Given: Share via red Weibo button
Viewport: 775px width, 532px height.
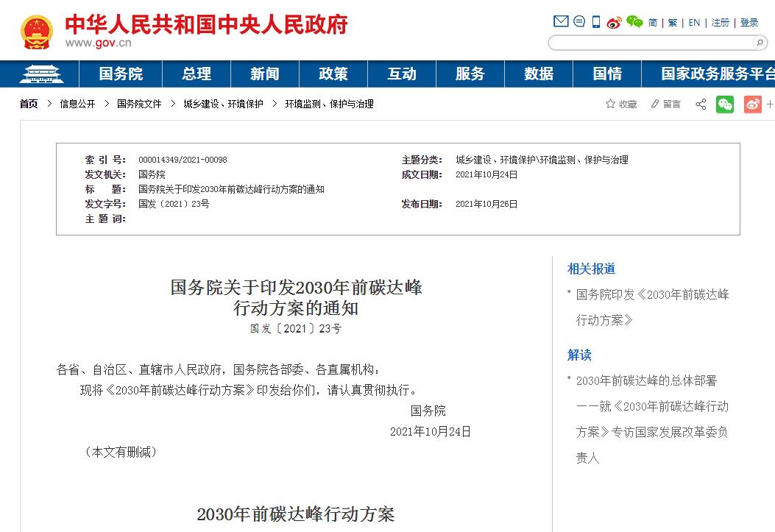Looking at the screenshot, I should coord(753,104).
